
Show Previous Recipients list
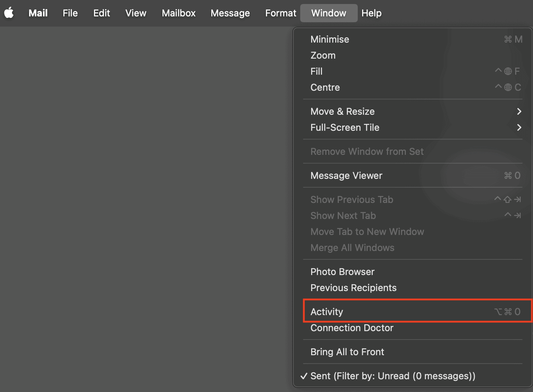pos(353,288)
